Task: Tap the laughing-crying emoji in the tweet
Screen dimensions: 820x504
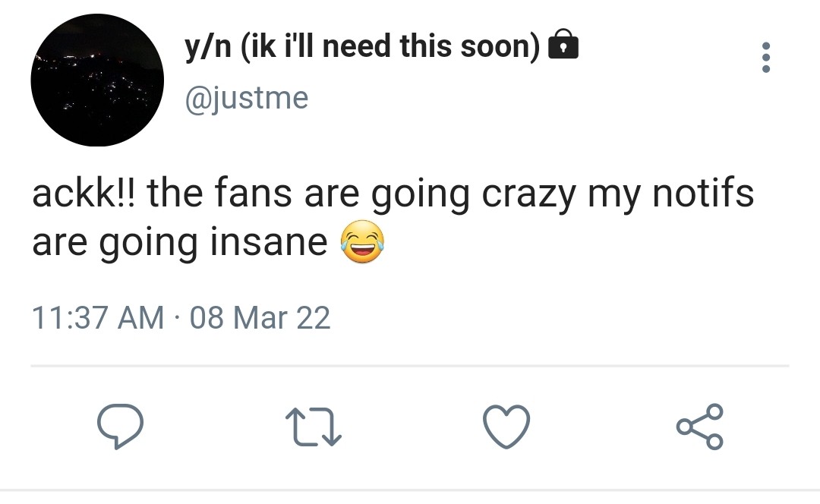Action: [362, 243]
